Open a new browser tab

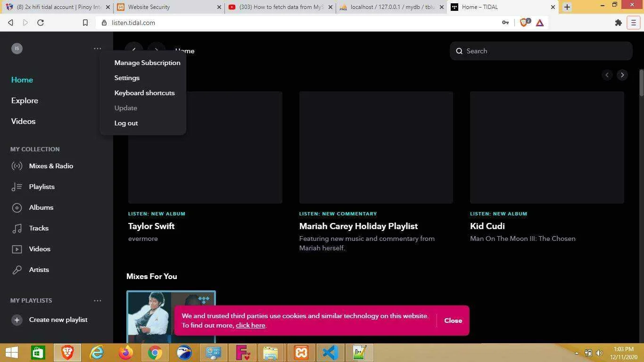click(x=567, y=7)
